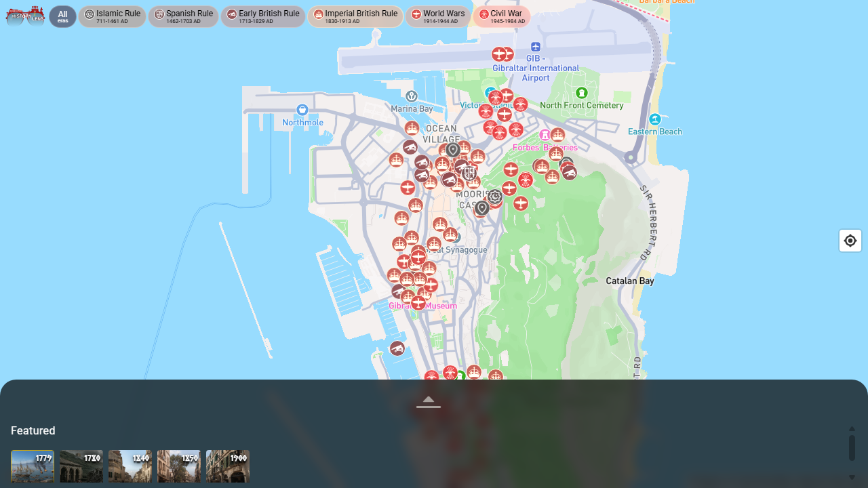Select the plane marker on Gibraltar Museum label
The height and width of the screenshot is (488, 868).
click(418, 303)
